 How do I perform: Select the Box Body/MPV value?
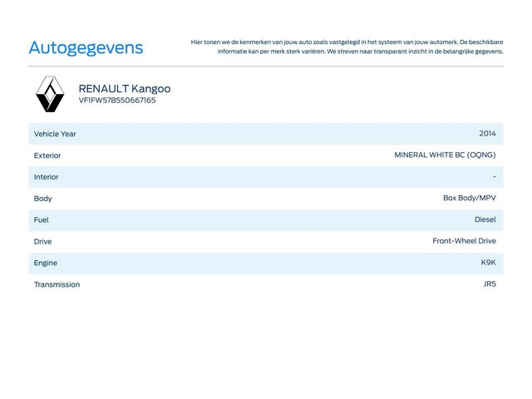[469, 199]
